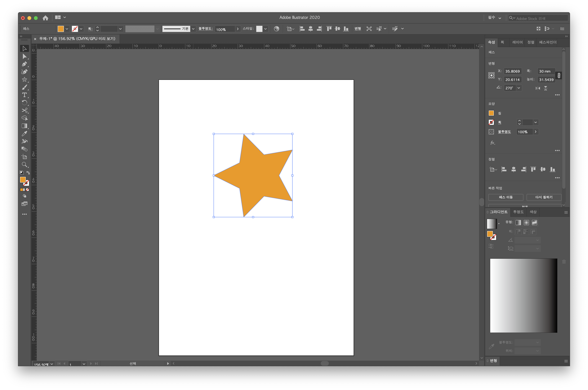Screen dimensions: 588x390
Task: Click Recolor Artwork wheel icon
Action: point(276,29)
